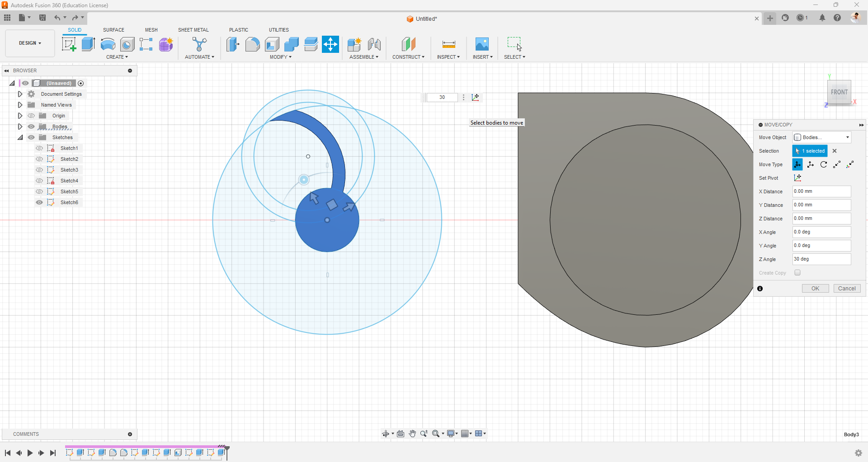Click the Revolve tool icon
The height and width of the screenshot is (462, 868).
tap(108, 44)
